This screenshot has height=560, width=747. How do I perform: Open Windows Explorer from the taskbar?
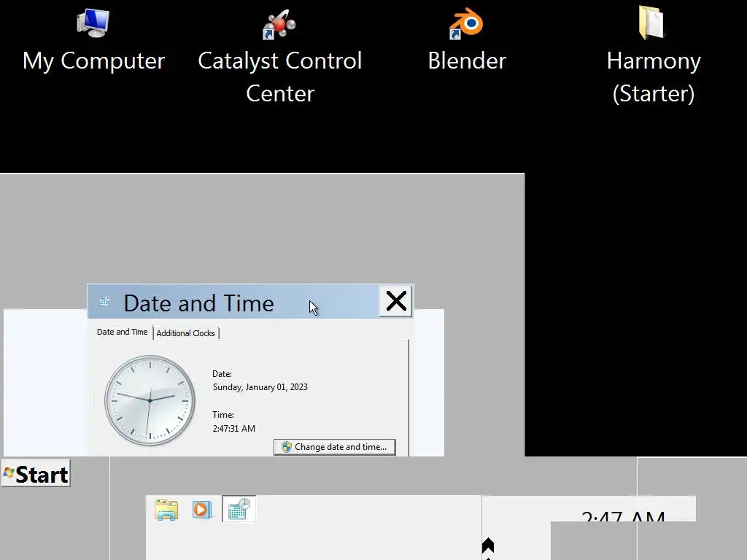166,510
